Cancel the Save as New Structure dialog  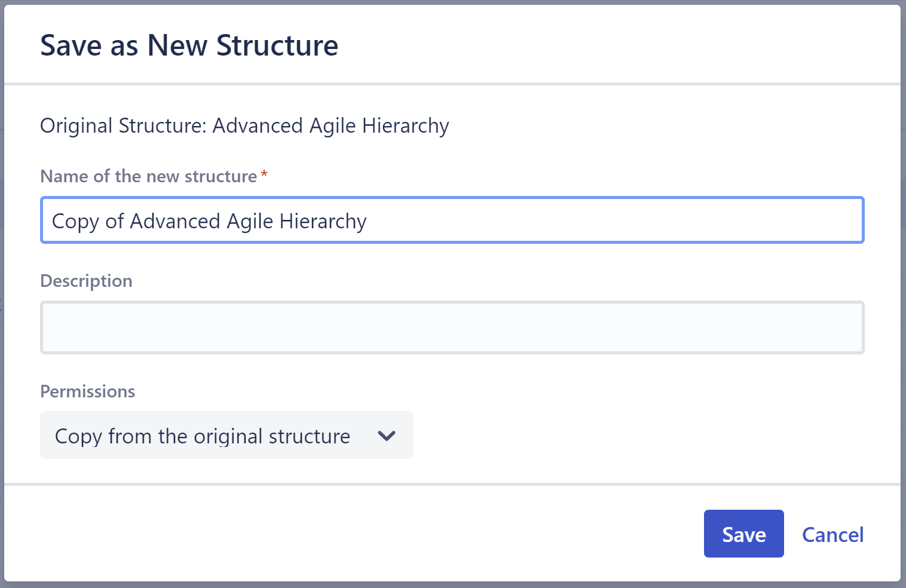(x=832, y=534)
